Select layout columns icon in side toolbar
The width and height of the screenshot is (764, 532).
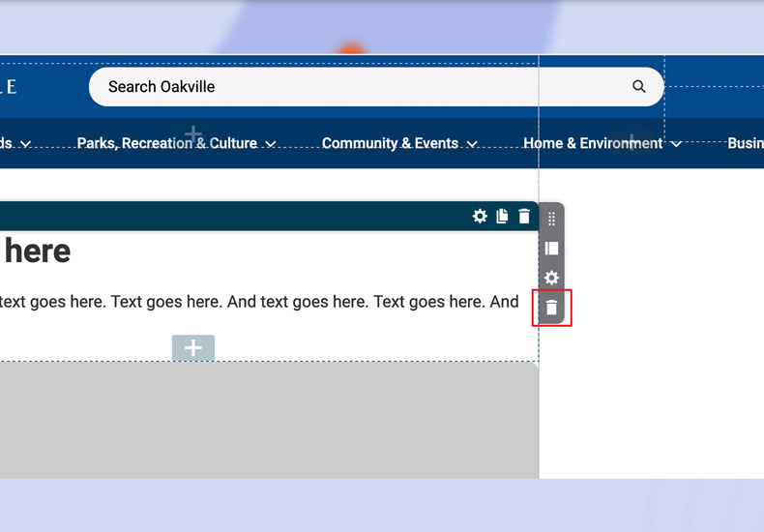pos(551,248)
